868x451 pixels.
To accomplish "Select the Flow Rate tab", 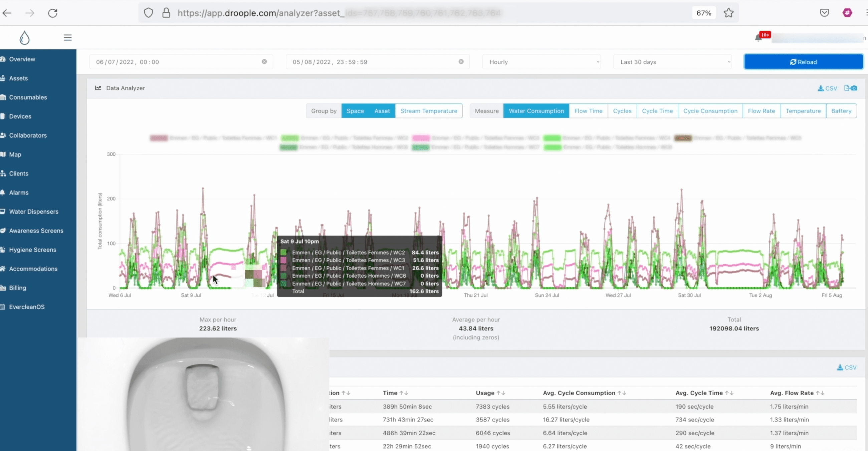I will point(761,111).
